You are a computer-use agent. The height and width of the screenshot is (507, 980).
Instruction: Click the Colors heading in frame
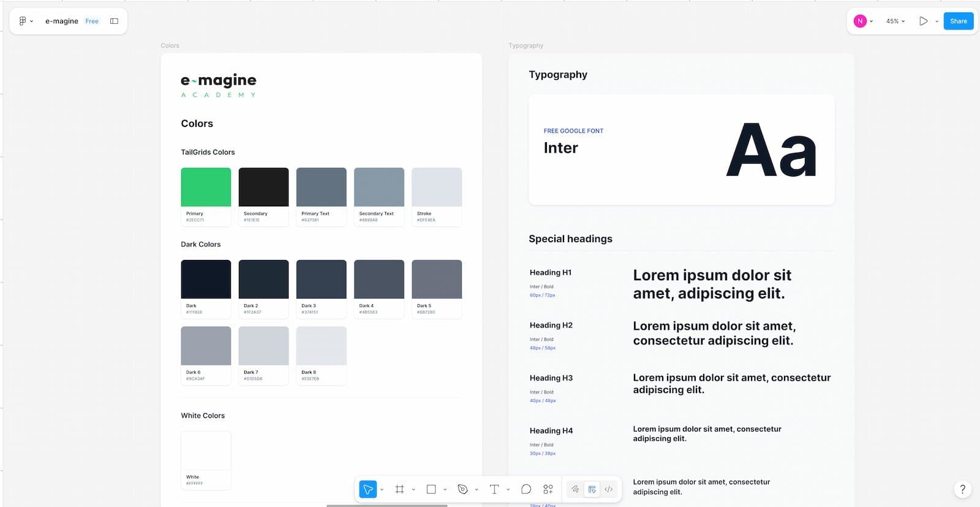pos(197,123)
